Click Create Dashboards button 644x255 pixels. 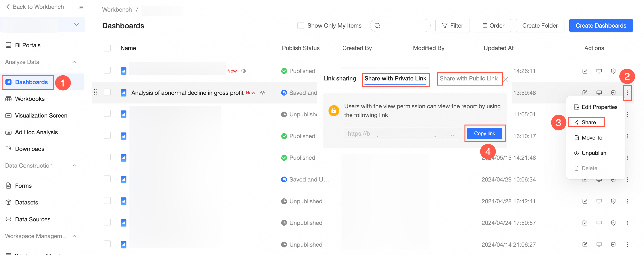[x=601, y=25]
